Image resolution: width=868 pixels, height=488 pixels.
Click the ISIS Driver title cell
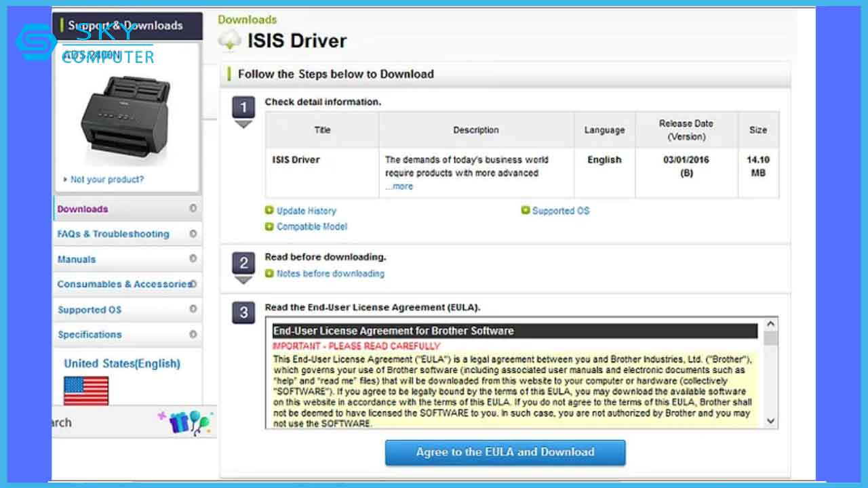coord(322,173)
